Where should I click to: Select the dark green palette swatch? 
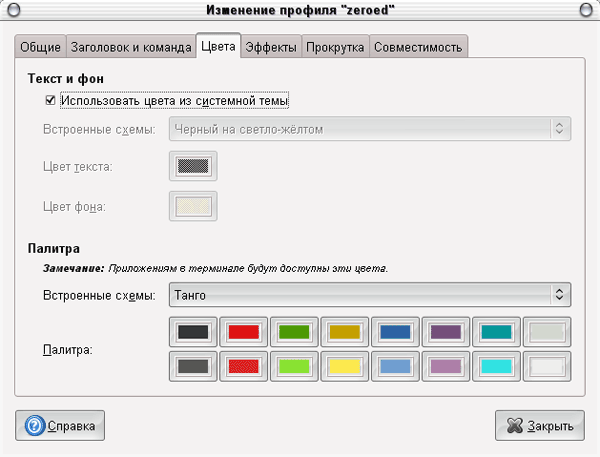click(294, 332)
